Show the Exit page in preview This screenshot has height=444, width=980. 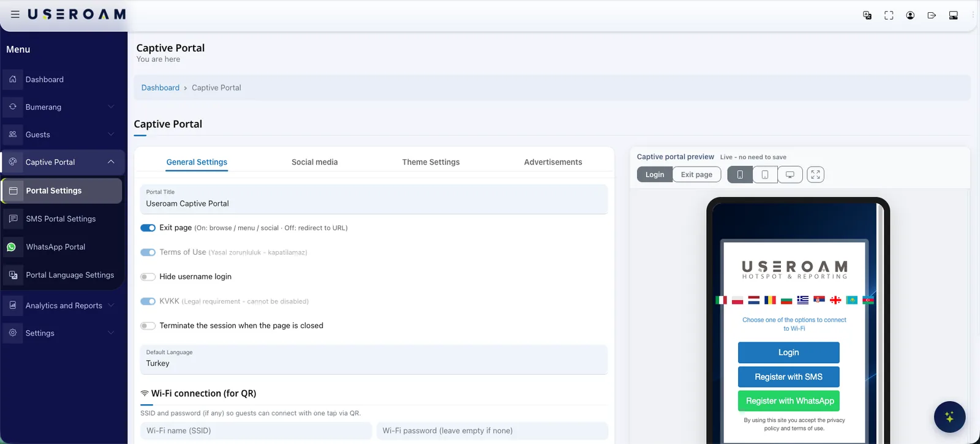click(696, 175)
